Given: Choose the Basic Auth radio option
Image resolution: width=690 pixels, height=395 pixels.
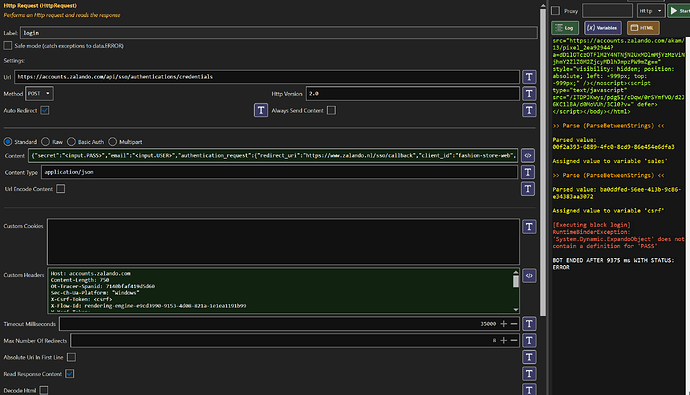Looking at the screenshot, I should pyautogui.click(x=71, y=142).
